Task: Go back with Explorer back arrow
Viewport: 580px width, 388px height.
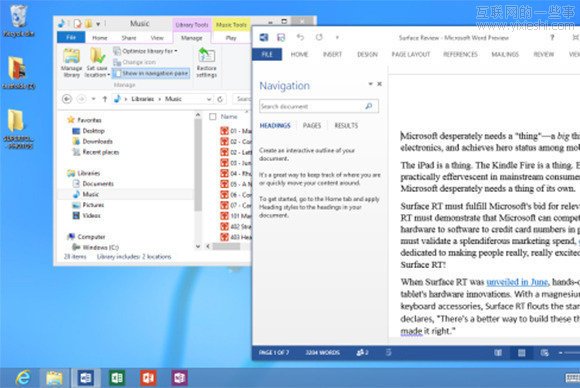Action: [x=67, y=99]
